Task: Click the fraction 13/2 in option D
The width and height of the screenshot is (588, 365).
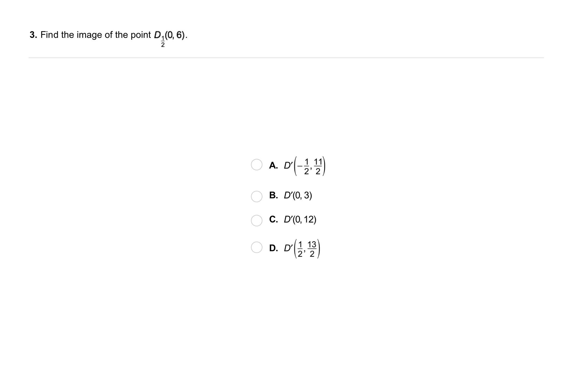Action: click(312, 249)
